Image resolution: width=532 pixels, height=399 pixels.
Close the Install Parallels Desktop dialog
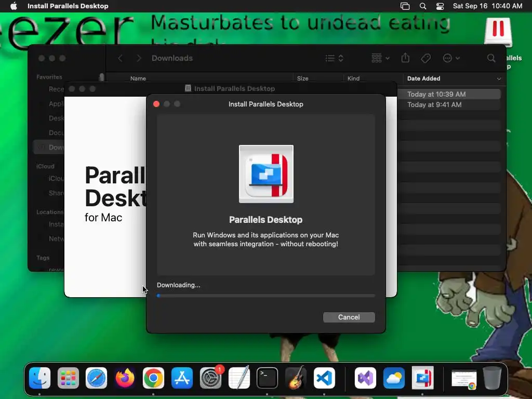pyautogui.click(x=156, y=104)
